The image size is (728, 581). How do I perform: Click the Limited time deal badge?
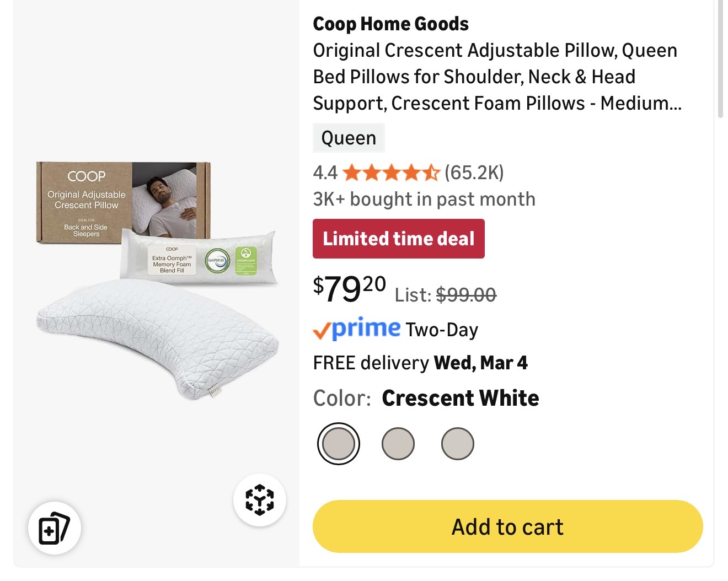click(398, 239)
